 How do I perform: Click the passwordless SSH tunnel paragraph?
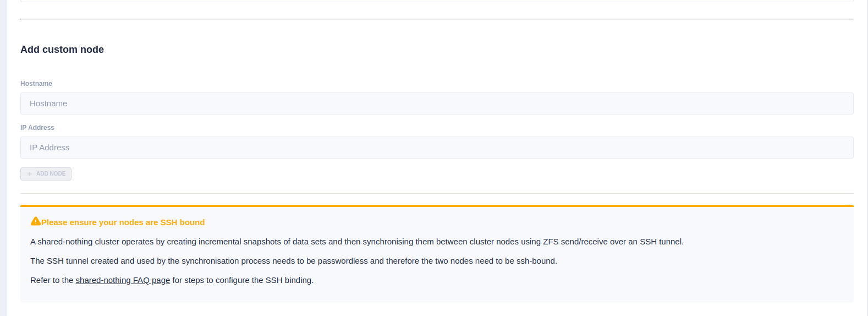[x=293, y=261]
